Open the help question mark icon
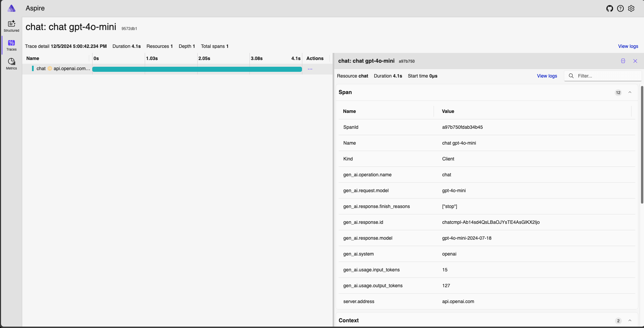644x328 pixels. pos(620,8)
